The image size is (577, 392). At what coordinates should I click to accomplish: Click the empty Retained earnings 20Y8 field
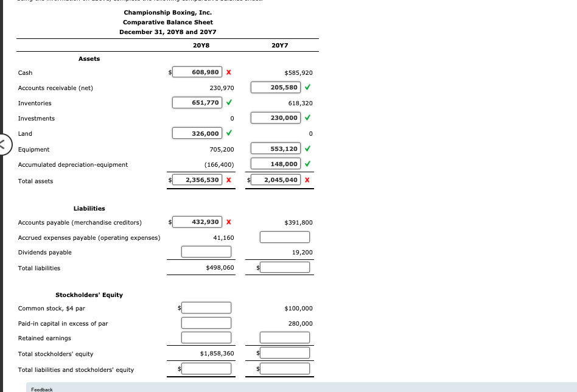pyautogui.click(x=206, y=338)
